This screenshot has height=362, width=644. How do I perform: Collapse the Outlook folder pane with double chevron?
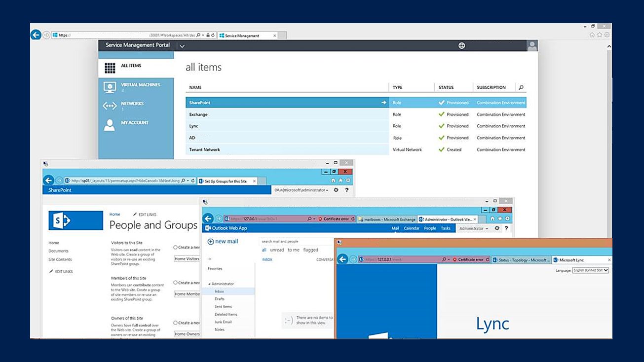(210, 259)
